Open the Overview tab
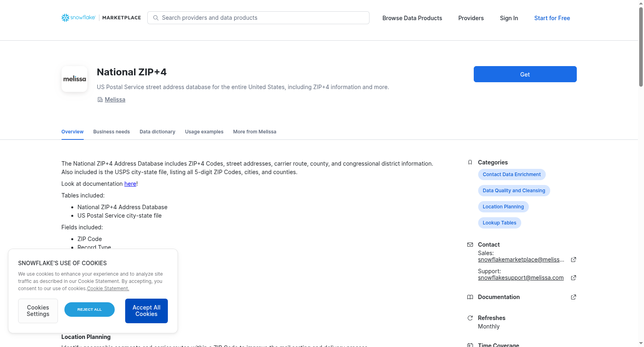644x347 pixels. tap(72, 132)
